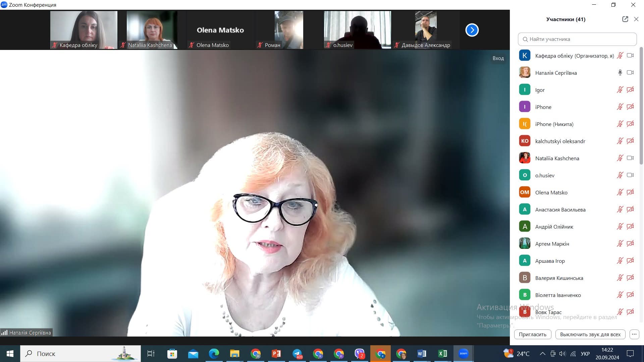
Task: Close the participants panel
Action: (636, 19)
